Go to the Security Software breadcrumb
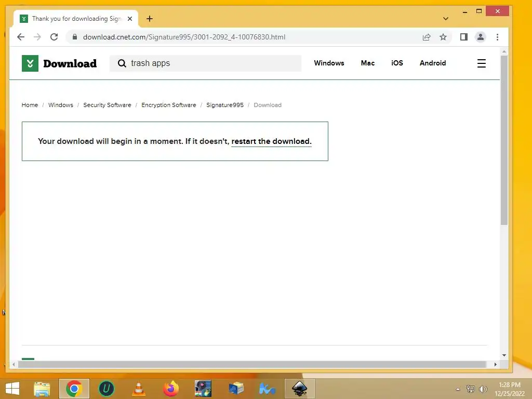532x399 pixels. coord(107,105)
